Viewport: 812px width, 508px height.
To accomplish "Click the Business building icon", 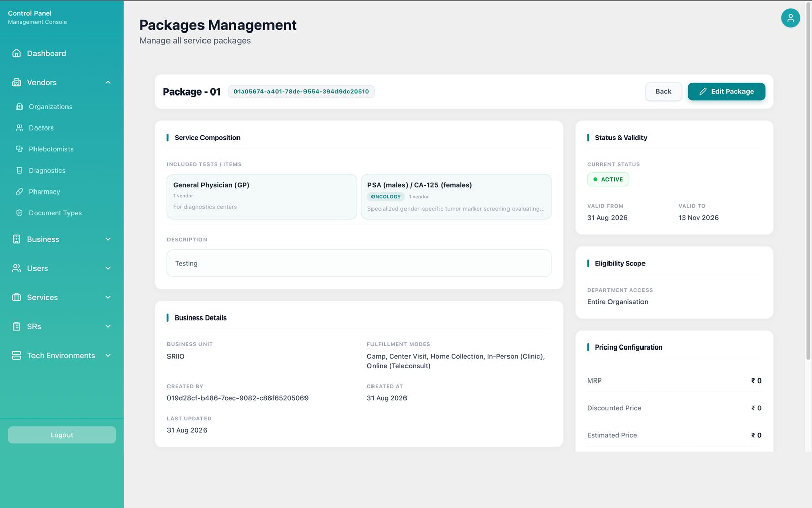I will (x=17, y=239).
